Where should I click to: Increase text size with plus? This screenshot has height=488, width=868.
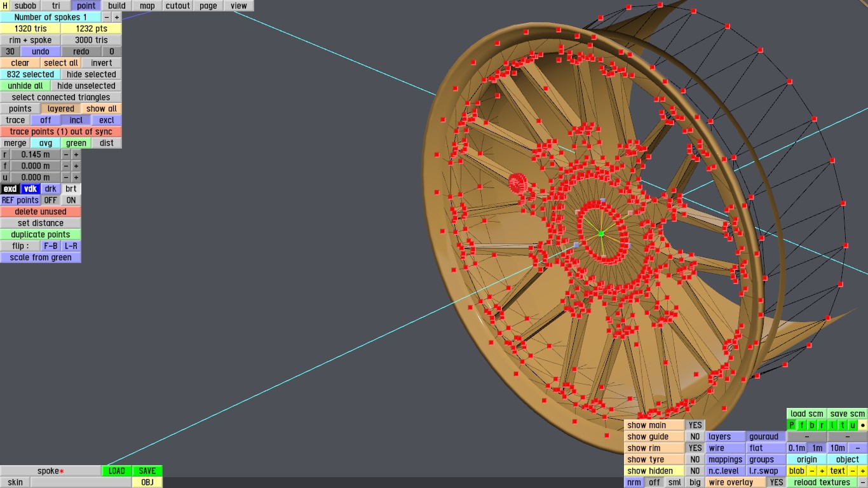(x=863, y=471)
